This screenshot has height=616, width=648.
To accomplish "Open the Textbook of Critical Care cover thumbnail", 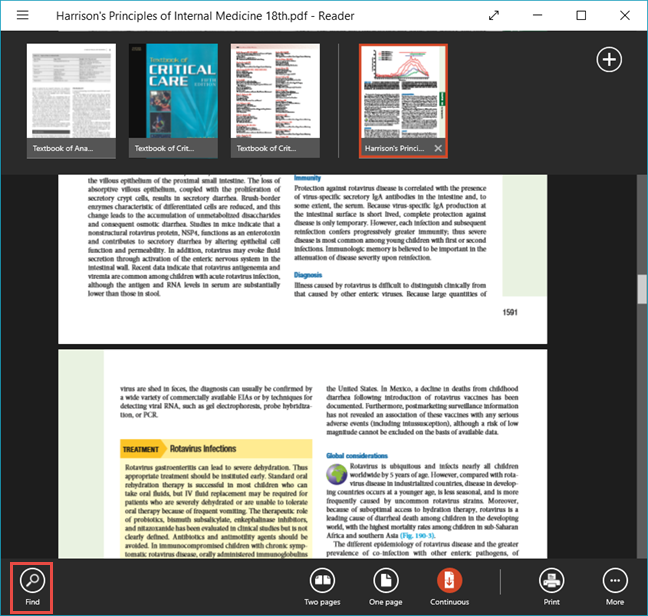I will (173, 101).
